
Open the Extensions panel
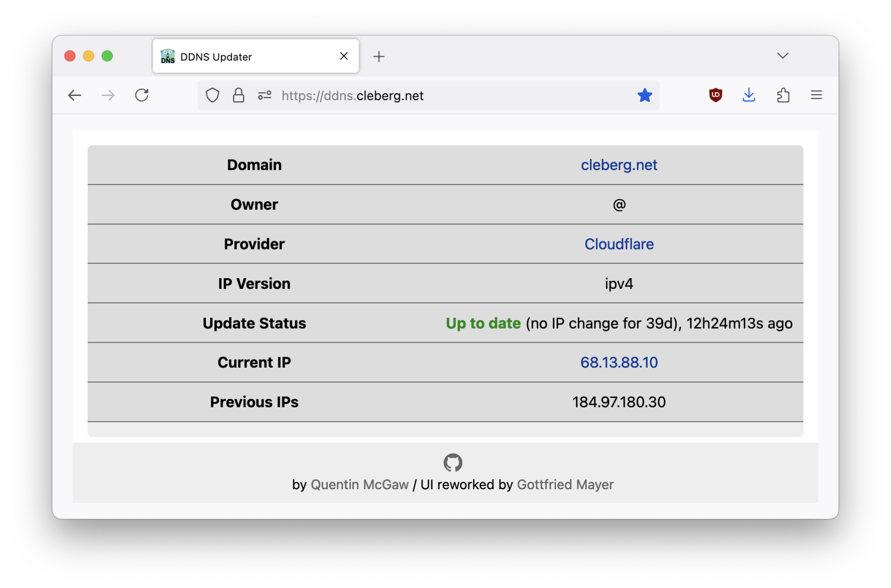click(783, 95)
